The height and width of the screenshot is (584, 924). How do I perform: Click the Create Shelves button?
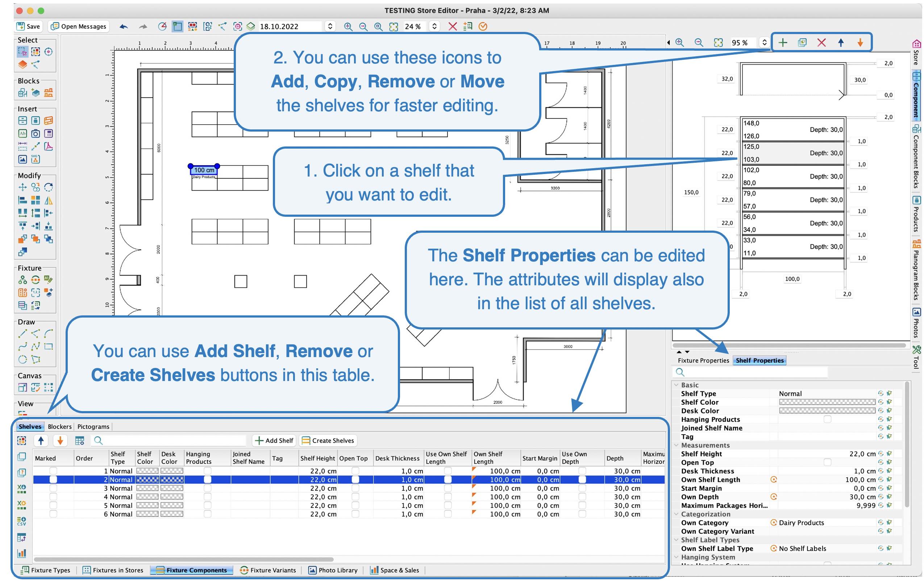pyautogui.click(x=328, y=440)
